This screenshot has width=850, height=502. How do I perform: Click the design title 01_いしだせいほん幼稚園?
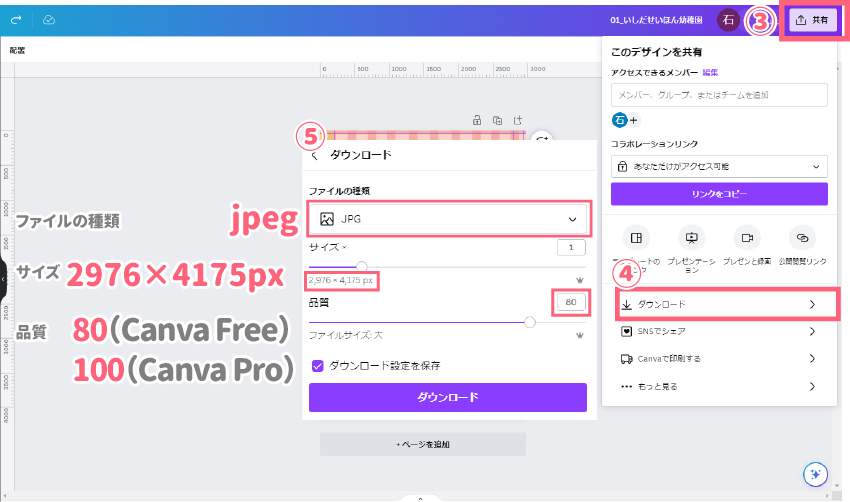[656, 20]
